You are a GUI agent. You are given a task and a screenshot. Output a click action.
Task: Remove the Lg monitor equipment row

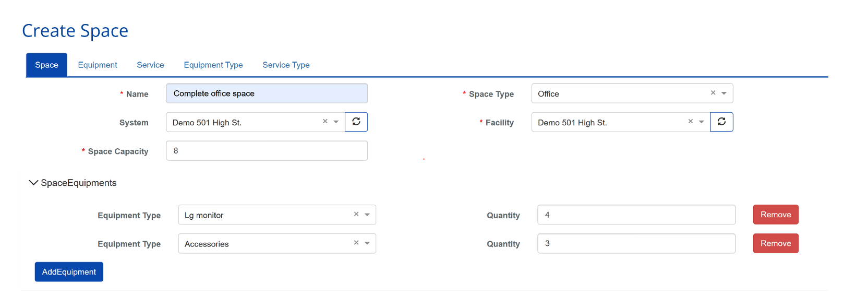point(775,215)
